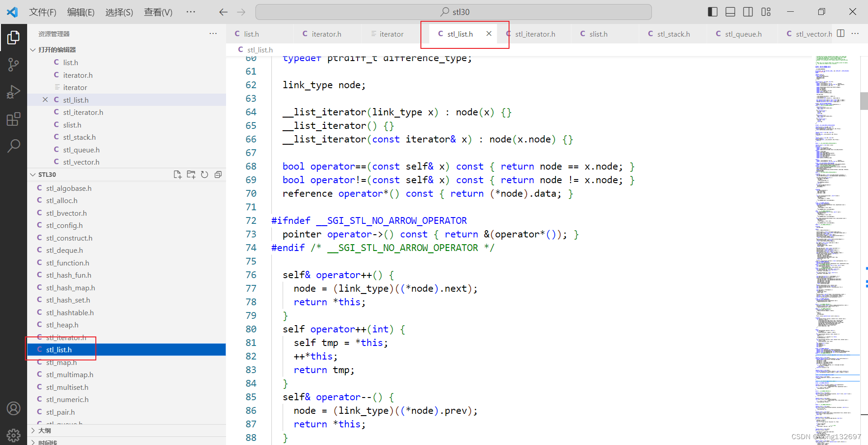Image resolution: width=868 pixels, height=445 pixels.
Task: Create a new file in STL30
Action: tap(178, 175)
